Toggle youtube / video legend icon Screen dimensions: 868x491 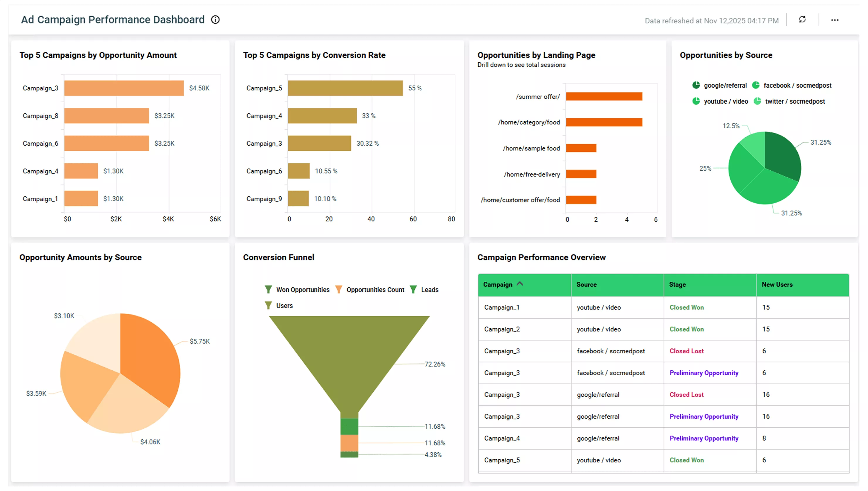[x=696, y=101]
